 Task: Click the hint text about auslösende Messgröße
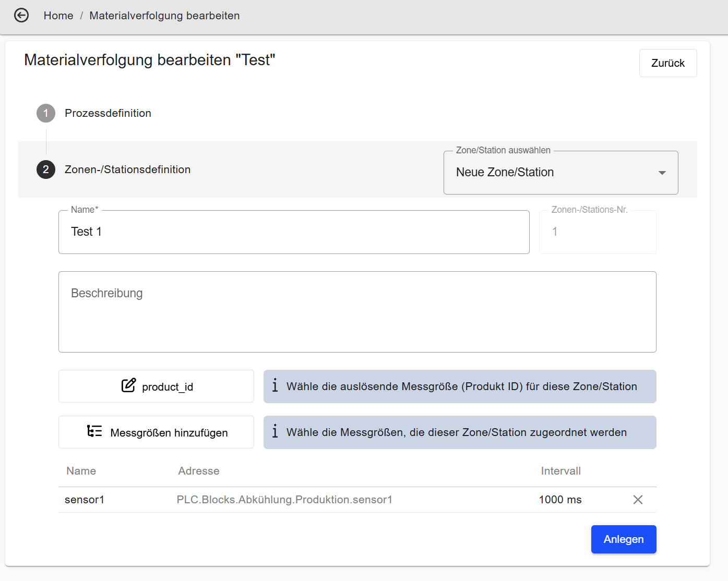pyautogui.click(x=462, y=386)
